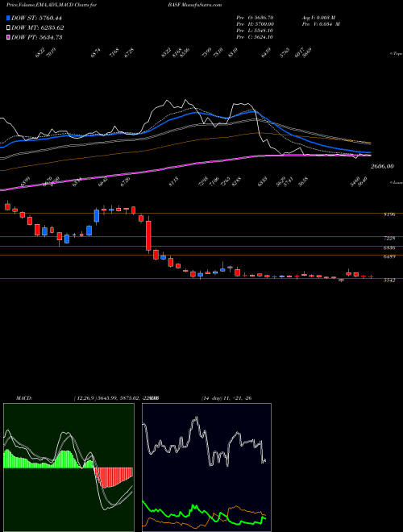This screenshot has height=532, width=403.
Task: Click the Pre C: 5624.10 value
Action: 255,37
